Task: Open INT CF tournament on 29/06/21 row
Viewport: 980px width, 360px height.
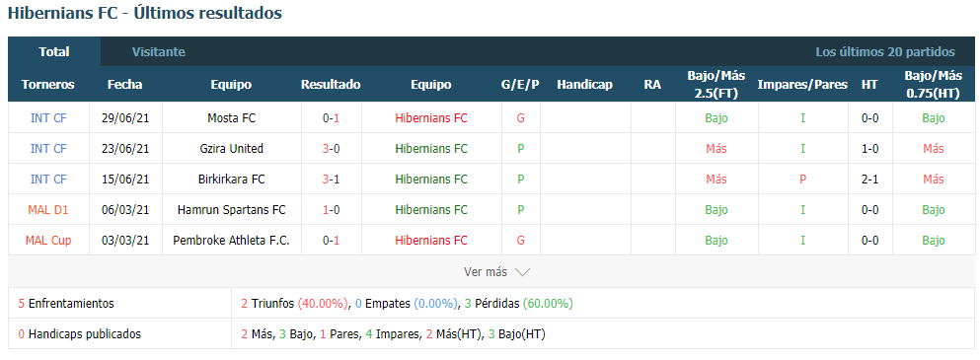Action: [48, 118]
